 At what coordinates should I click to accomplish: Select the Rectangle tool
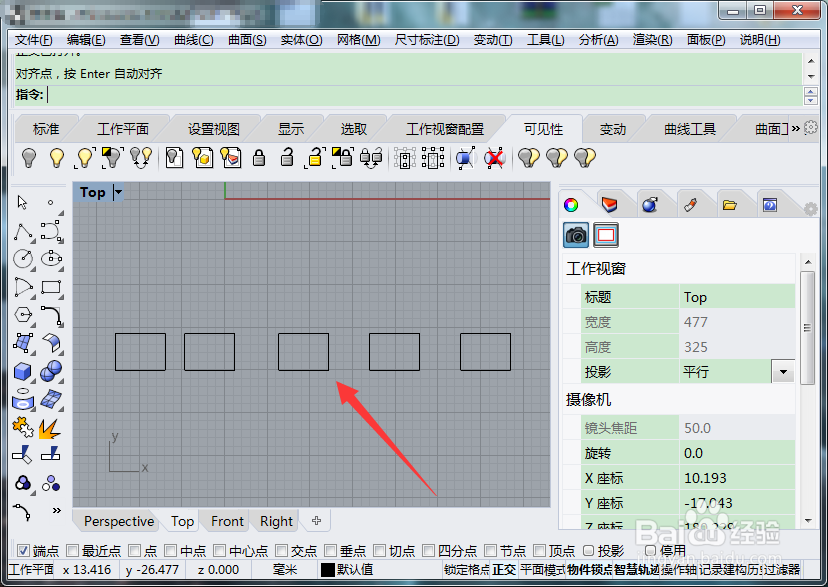51,287
